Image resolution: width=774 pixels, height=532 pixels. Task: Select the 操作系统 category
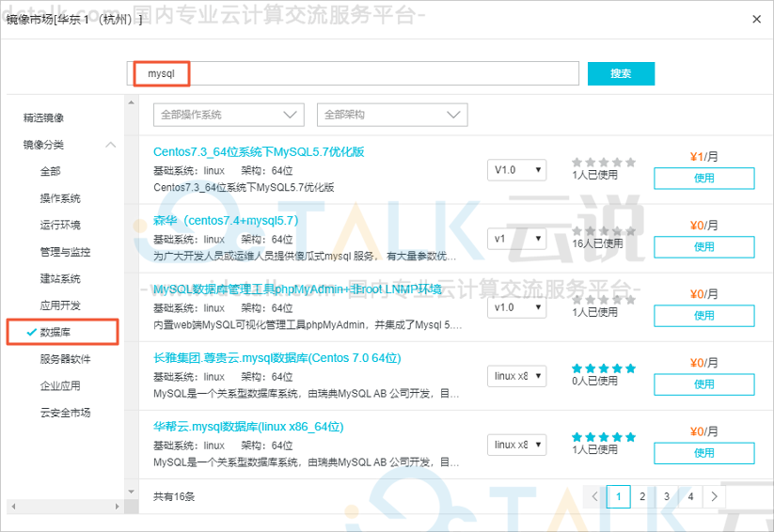(x=60, y=198)
